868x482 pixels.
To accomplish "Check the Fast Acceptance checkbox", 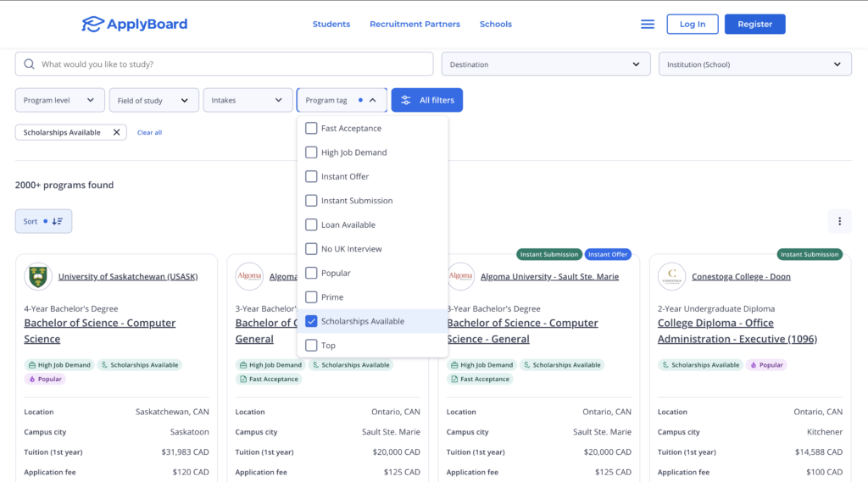I will pyautogui.click(x=311, y=129).
